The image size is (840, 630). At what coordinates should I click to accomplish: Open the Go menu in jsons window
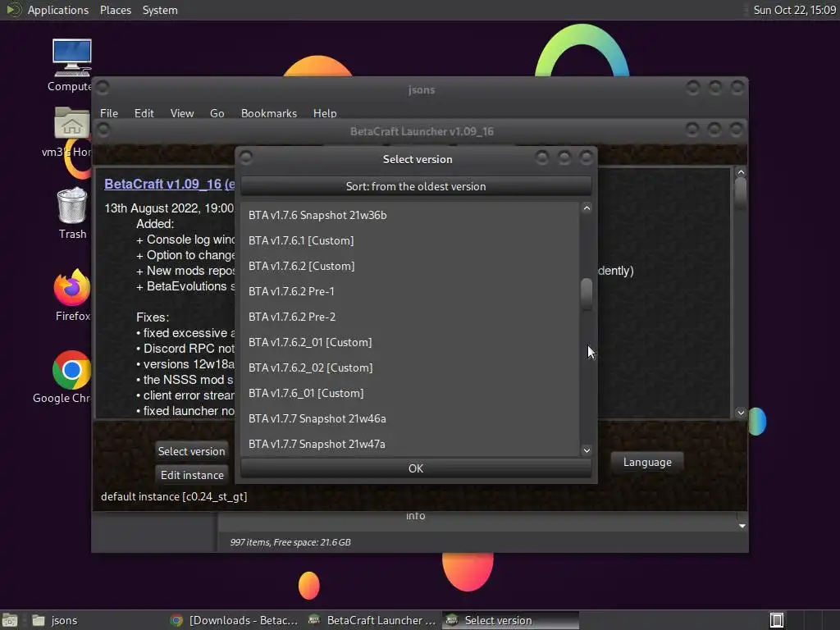point(217,113)
